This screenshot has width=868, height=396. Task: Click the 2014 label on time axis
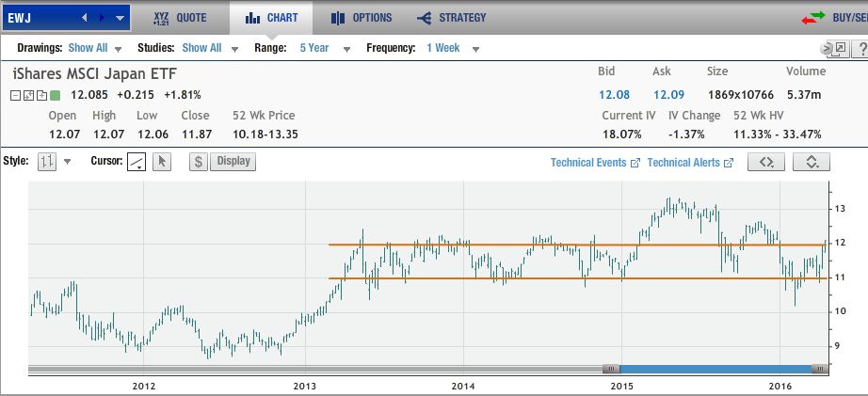click(463, 386)
